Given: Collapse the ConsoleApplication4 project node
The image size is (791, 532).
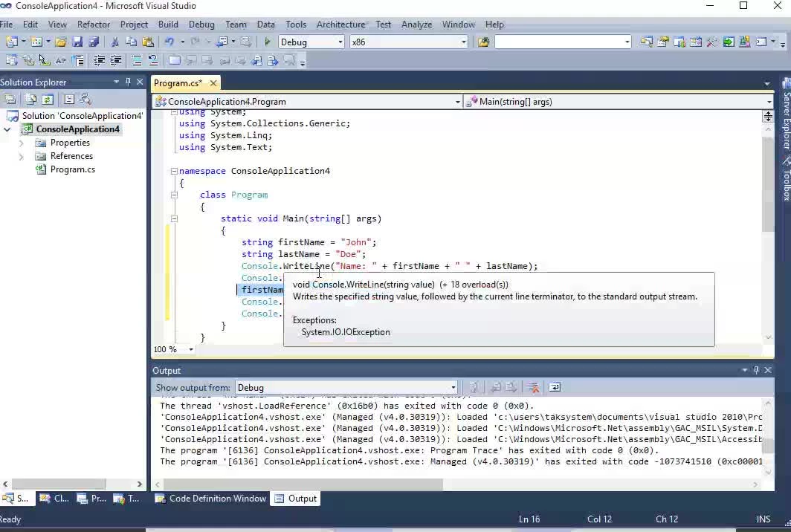Looking at the screenshot, I should (x=7, y=129).
